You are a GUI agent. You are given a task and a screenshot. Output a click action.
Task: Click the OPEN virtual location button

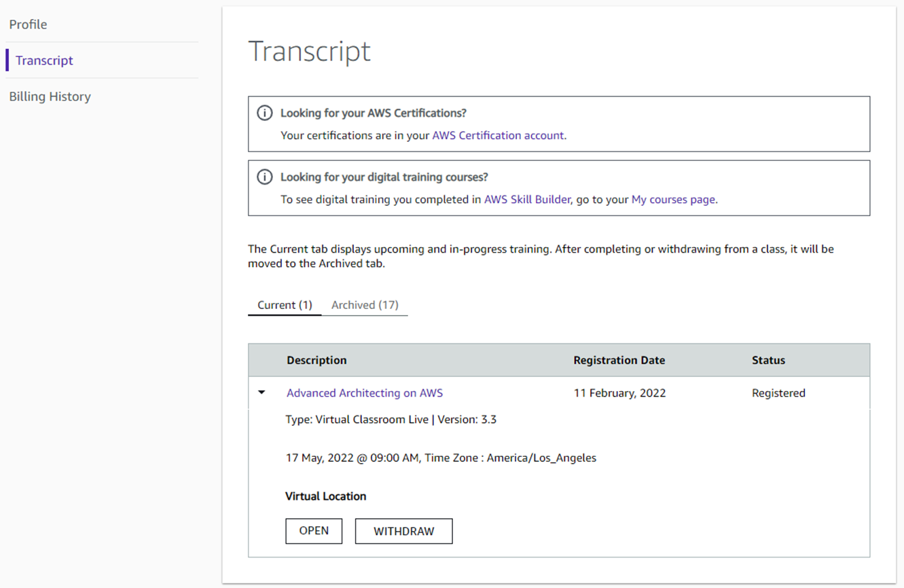pos(314,531)
